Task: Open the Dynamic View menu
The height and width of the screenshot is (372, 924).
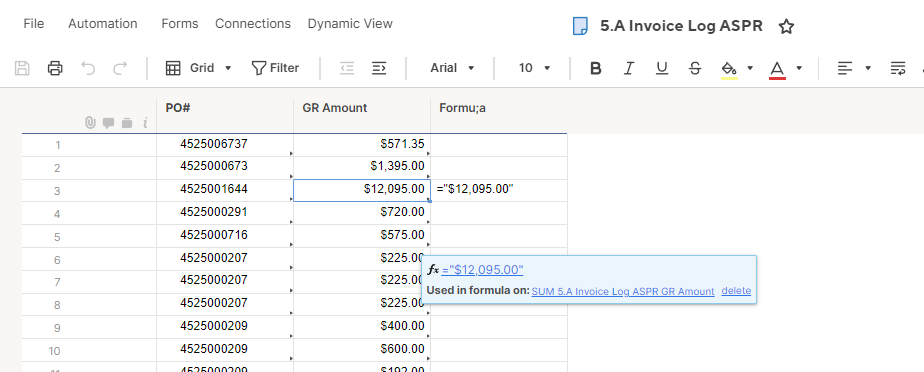Action: click(x=350, y=24)
